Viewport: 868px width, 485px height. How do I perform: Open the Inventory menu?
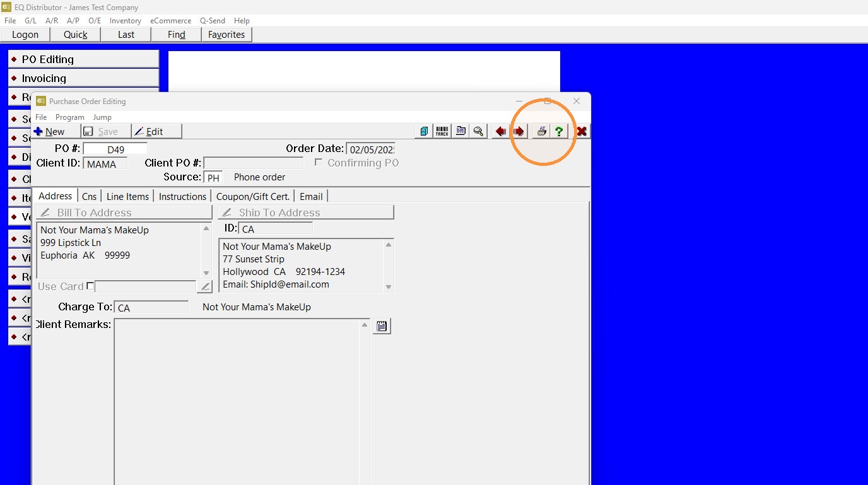pos(126,21)
